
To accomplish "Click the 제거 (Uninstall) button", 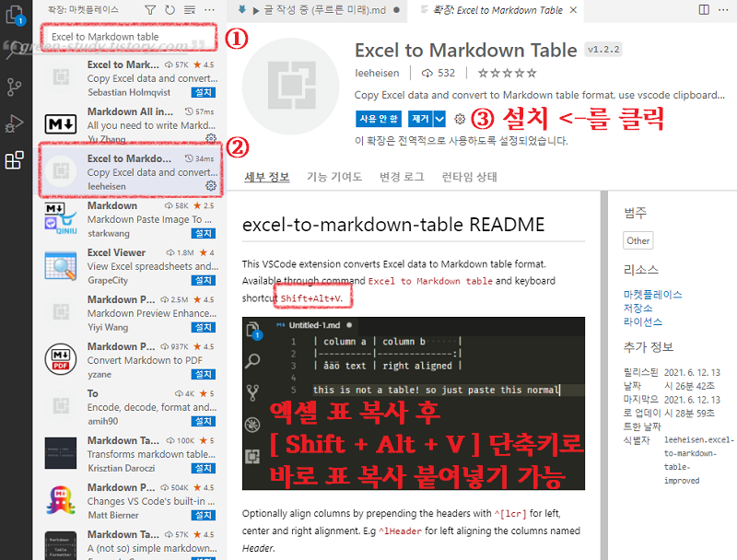I will coord(421,119).
